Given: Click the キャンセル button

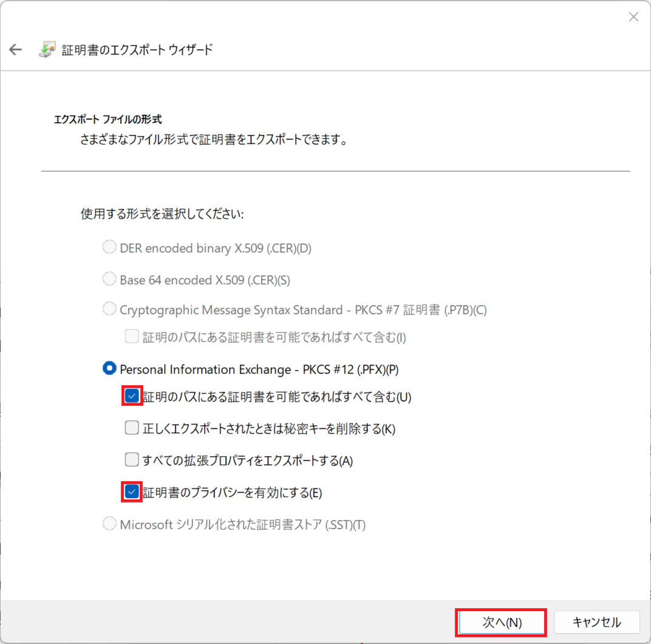Looking at the screenshot, I should pyautogui.click(x=596, y=622).
